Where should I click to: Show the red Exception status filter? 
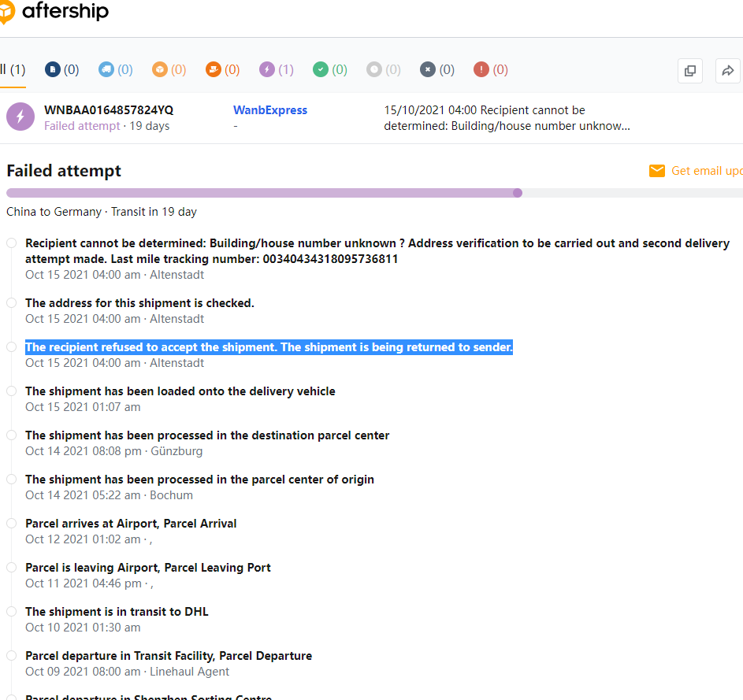tap(490, 69)
